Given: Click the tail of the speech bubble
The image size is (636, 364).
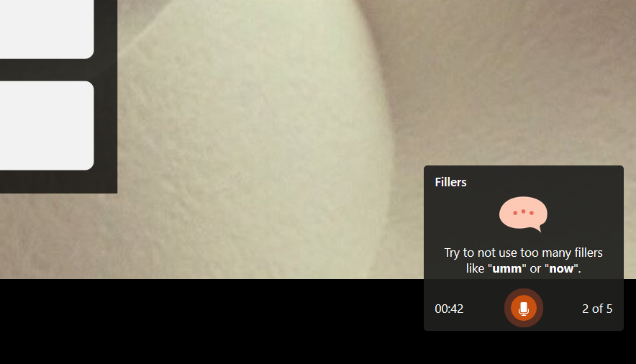Looking at the screenshot, I should 538,228.
